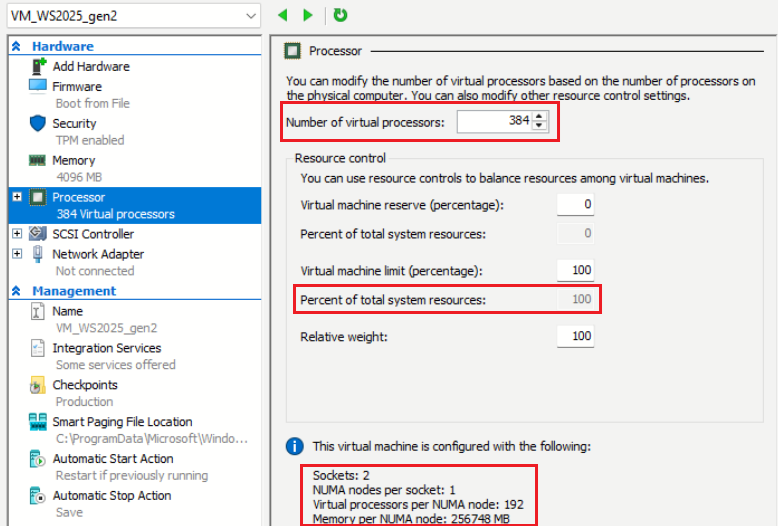Select Integration Services in Management
Viewport: 778px width, 526px height.
(106, 348)
